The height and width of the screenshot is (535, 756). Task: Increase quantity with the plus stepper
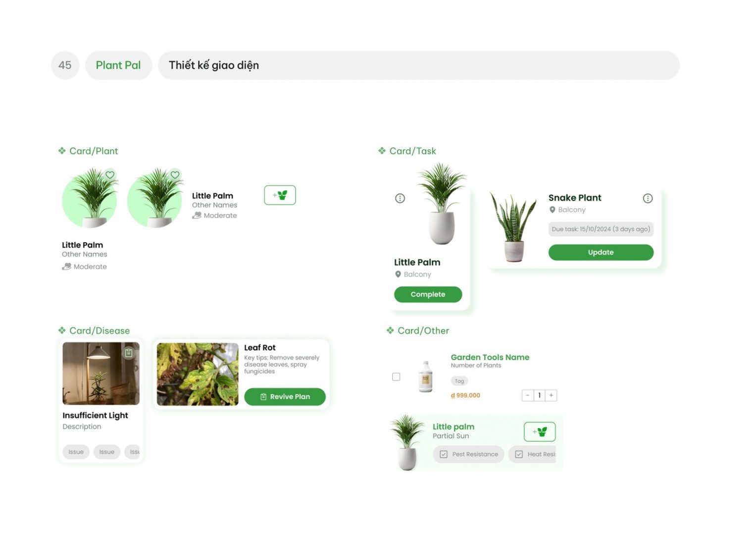click(x=551, y=395)
